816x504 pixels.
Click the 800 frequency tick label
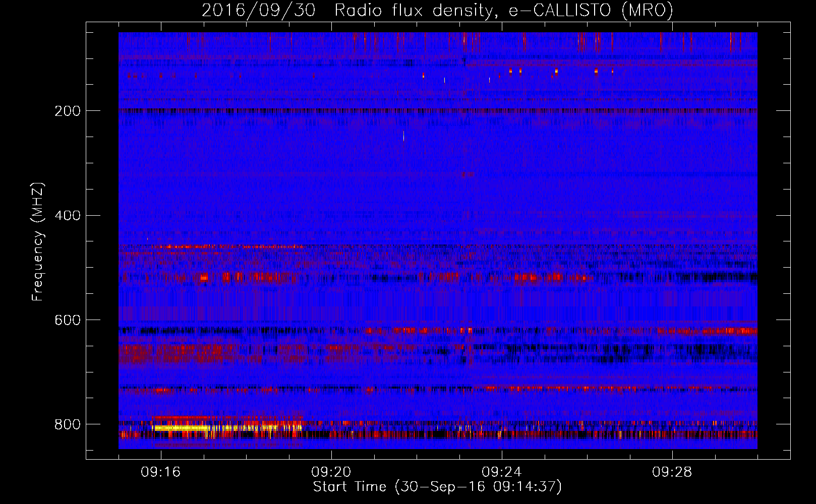click(68, 424)
